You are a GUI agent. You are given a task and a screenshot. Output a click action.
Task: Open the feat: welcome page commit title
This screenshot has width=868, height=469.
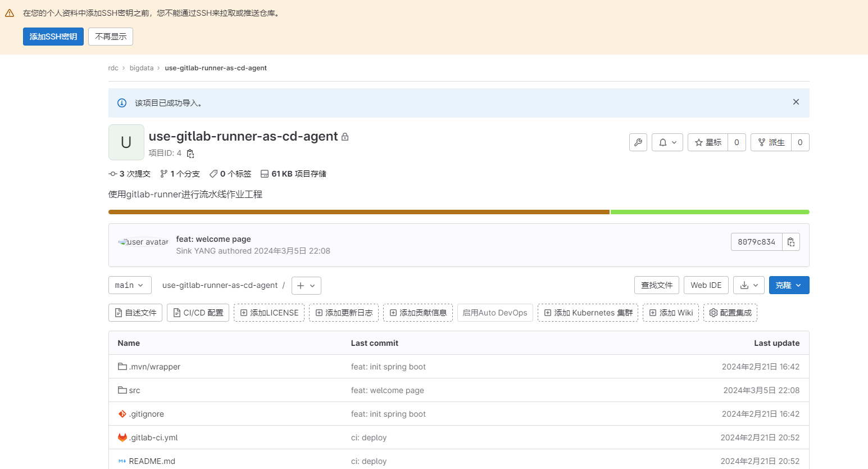point(213,239)
